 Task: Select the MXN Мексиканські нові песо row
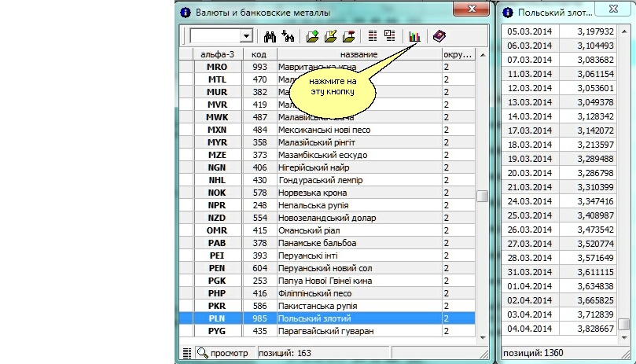327,130
